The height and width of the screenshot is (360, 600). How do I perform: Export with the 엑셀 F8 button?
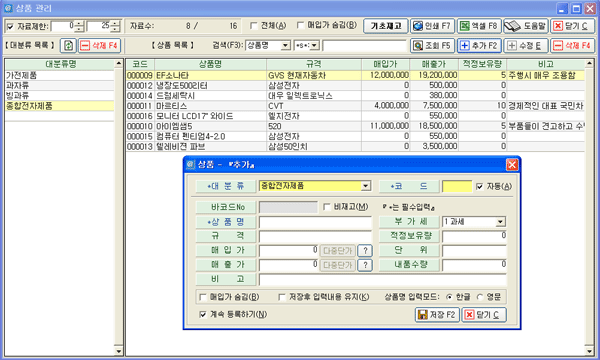point(479,26)
